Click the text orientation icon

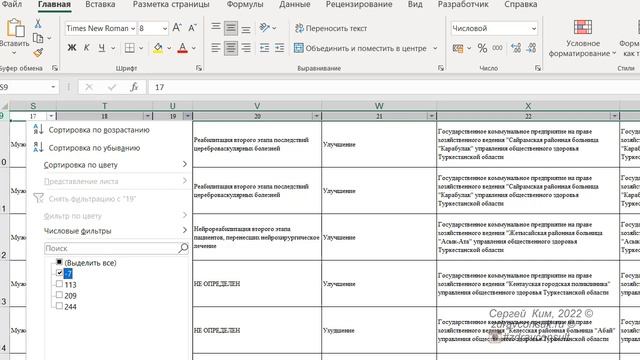pyautogui.click(x=265, y=28)
